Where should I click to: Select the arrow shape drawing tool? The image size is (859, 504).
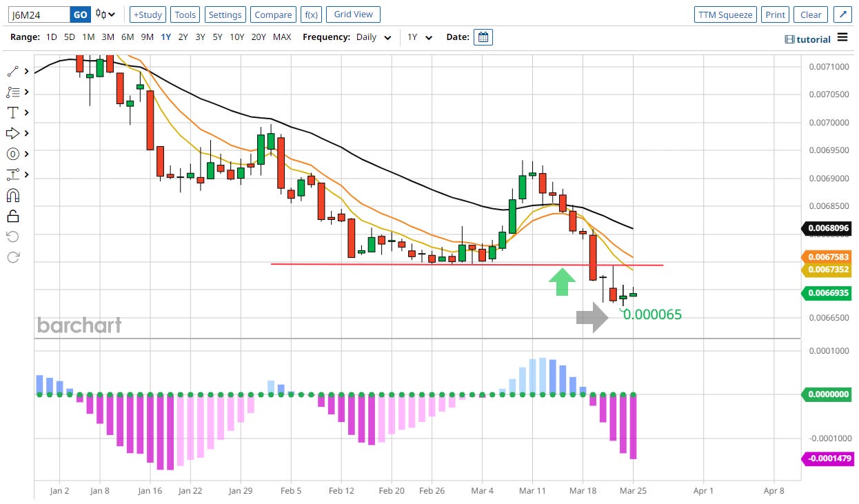pyautogui.click(x=12, y=133)
